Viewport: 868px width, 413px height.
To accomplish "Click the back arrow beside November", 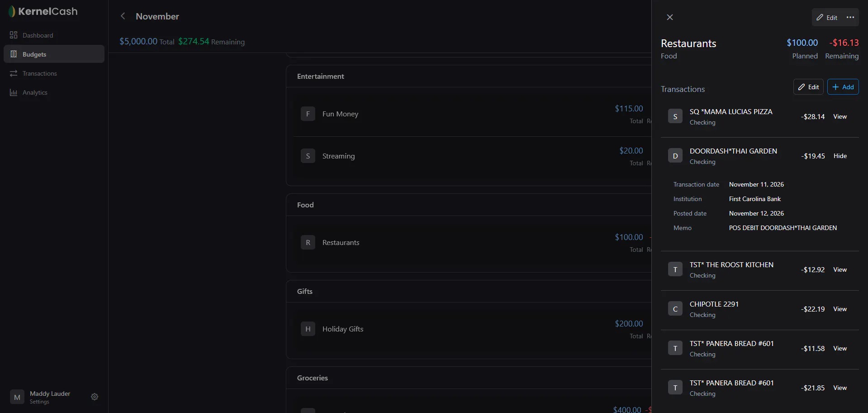I will pos(123,16).
